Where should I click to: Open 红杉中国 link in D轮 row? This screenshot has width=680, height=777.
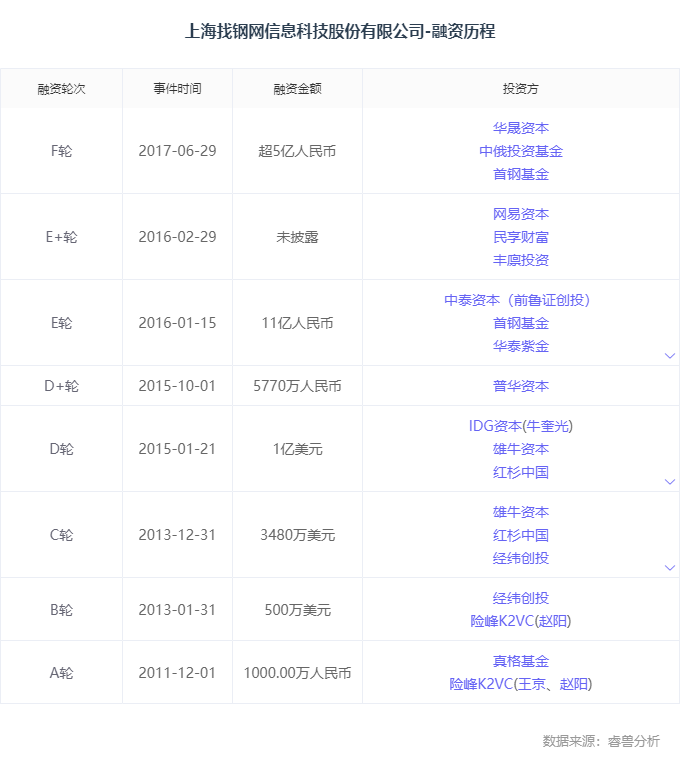click(520, 472)
